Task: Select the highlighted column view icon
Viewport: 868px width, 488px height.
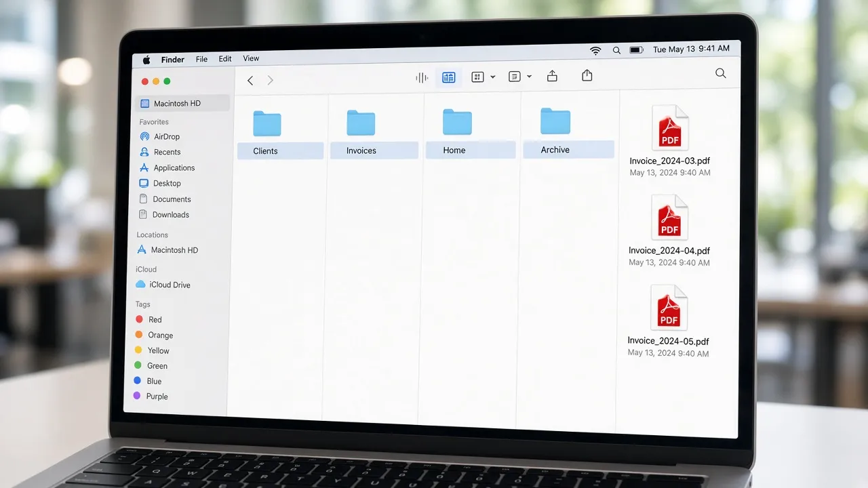Action: [x=448, y=78]
